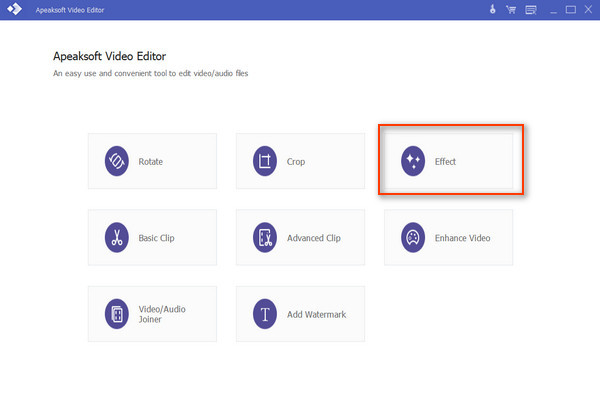Screen dimensions: 600x407
Task: Click the subtitle 'An easy use and convenient tool'
Action: click(151, 73)
